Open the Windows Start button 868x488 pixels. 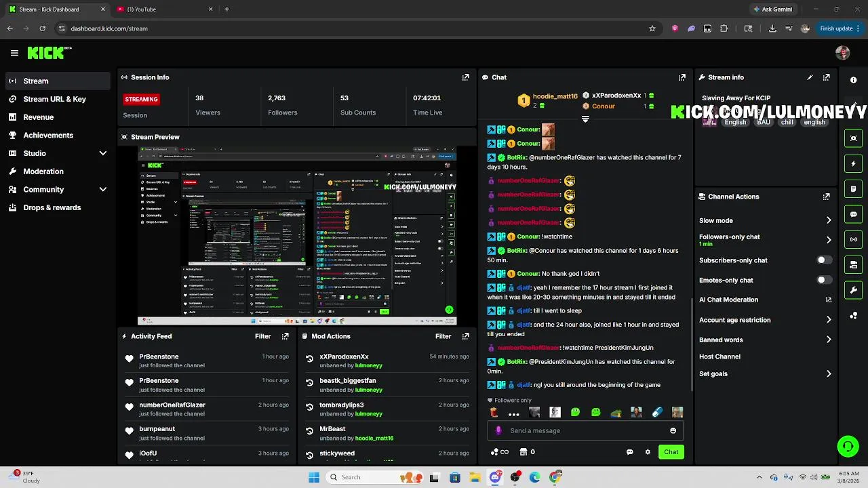314,477
